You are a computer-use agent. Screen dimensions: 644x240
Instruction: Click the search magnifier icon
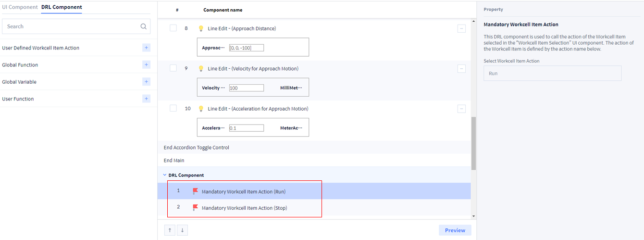tap(143, 26)
